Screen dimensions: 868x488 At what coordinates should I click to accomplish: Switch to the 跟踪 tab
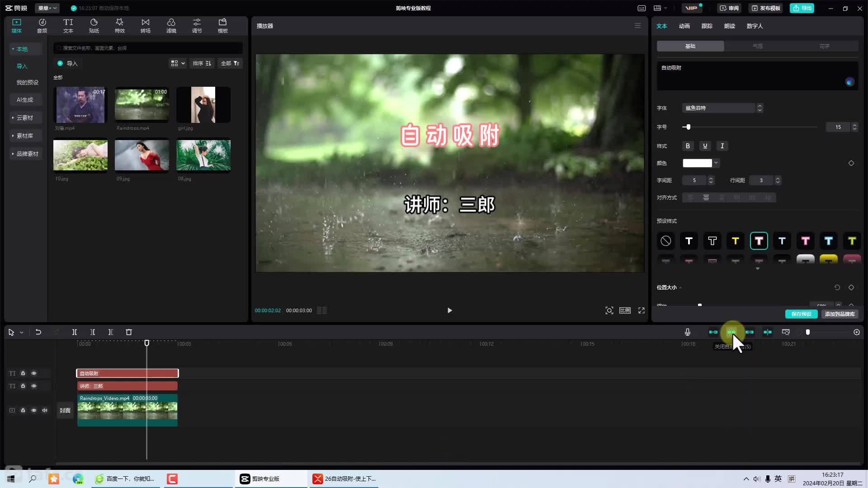point(707,26)
